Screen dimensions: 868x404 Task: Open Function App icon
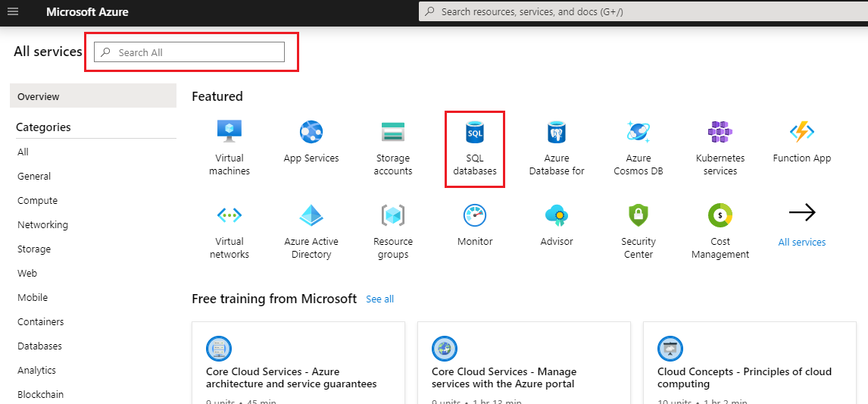[802, 132]
